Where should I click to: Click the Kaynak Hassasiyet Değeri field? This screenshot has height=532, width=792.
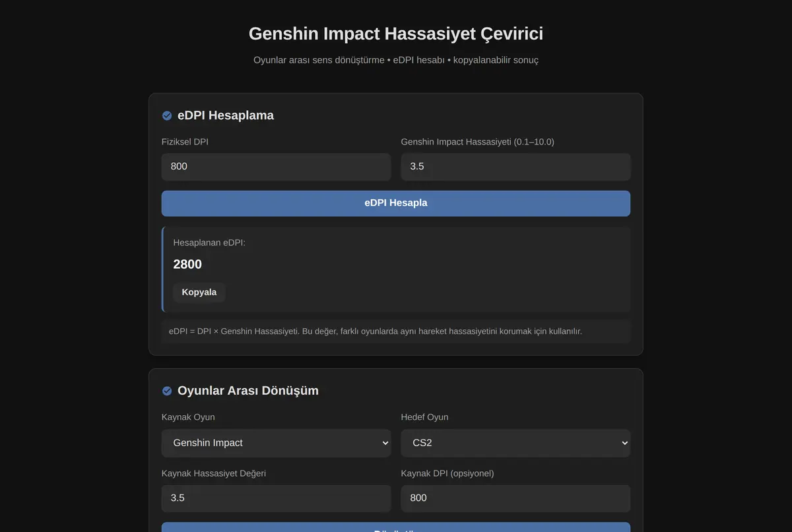(x=276, y=498)
